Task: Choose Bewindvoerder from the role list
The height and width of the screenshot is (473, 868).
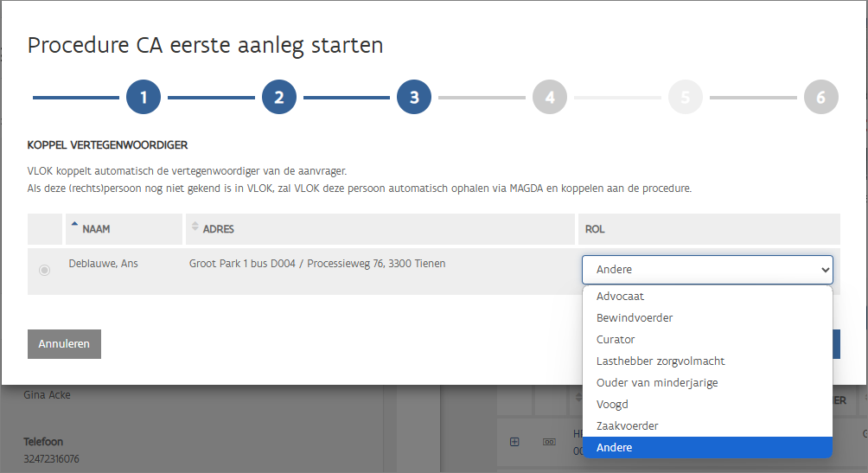Action: pos(634,318)
